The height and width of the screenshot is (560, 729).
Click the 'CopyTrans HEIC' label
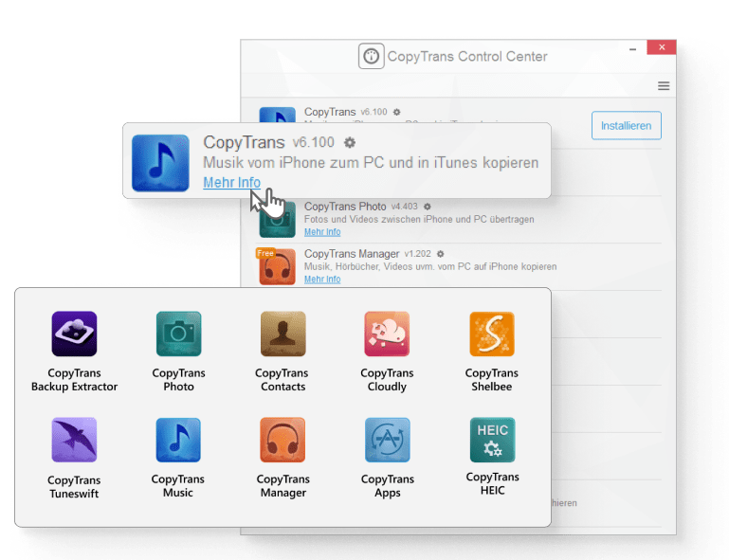pyautogui.click(x=492, y=484)
